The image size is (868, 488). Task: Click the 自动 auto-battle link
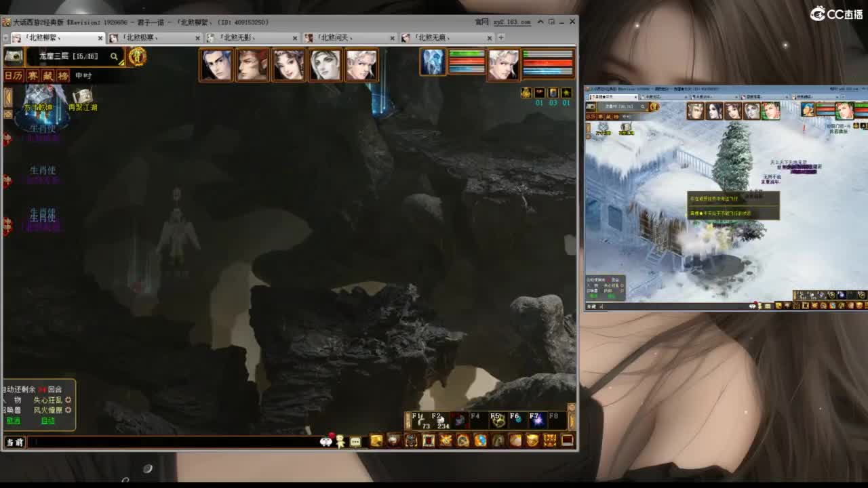pyautogui.click(x=47, y=421)
